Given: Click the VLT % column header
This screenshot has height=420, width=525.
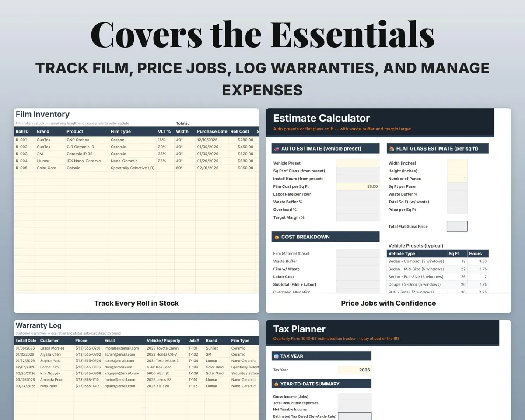Looking at the screenshot, I should point(164,131).
